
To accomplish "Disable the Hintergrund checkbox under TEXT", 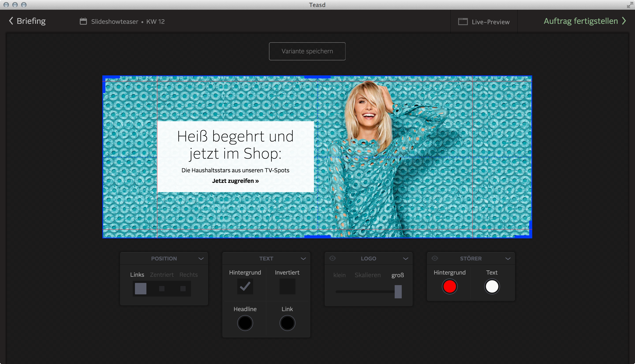I will click(245, 286).
